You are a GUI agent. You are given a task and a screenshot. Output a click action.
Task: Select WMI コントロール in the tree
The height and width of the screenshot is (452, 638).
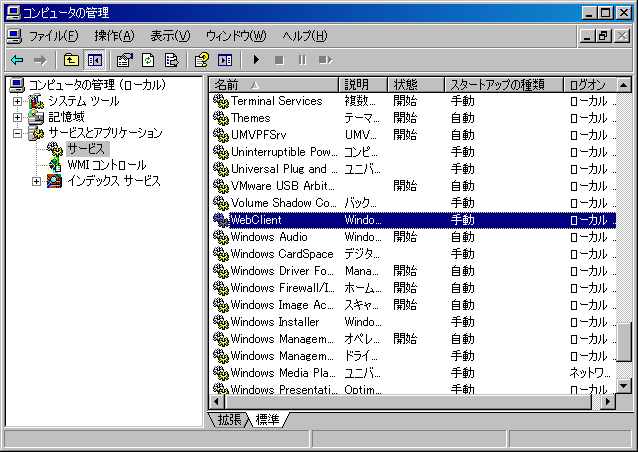click(x=106, y=165)
